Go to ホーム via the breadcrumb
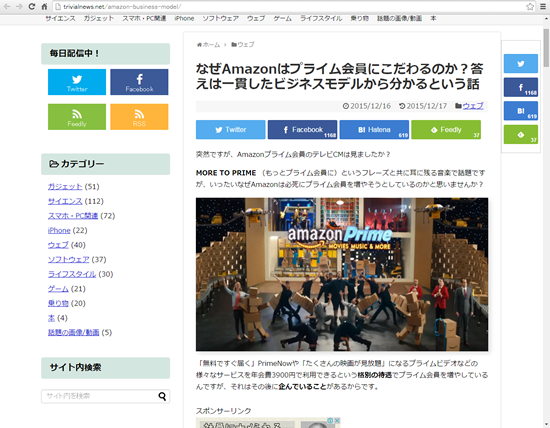550x428 pixels. (208, 45)
